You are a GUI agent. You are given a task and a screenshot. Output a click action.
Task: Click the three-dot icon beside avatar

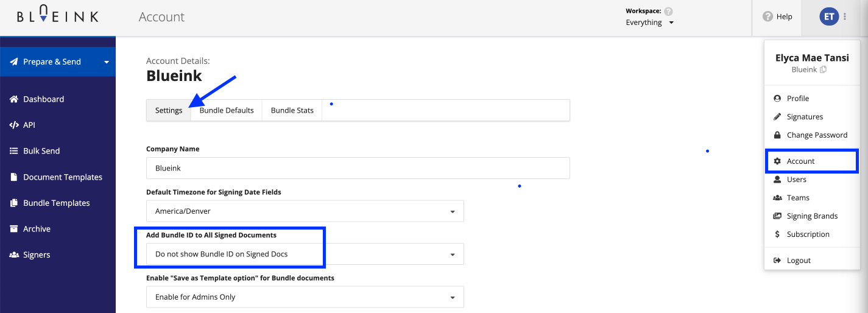(x=845, y=17)
